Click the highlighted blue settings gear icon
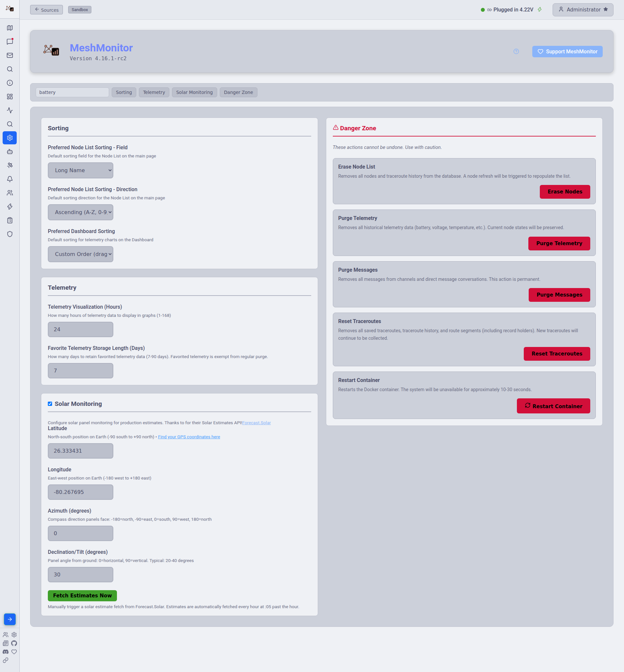Screen dimensions: 624x672 pos(10,137)
